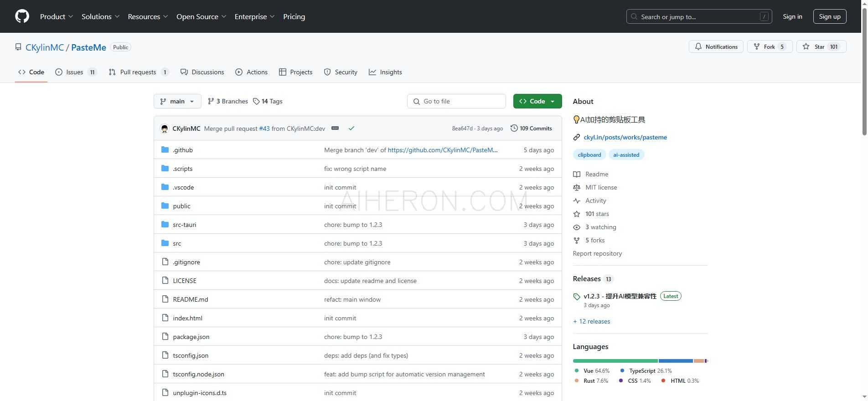The image size is (868, 401).
Task: Open the main branch dropdown
Action: click(177, 101)
